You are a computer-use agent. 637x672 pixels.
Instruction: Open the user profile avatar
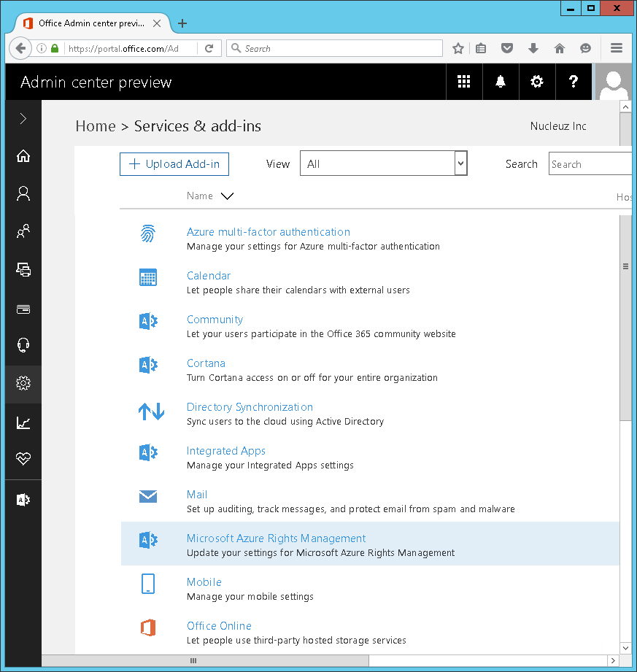click(x=614, y=82)
